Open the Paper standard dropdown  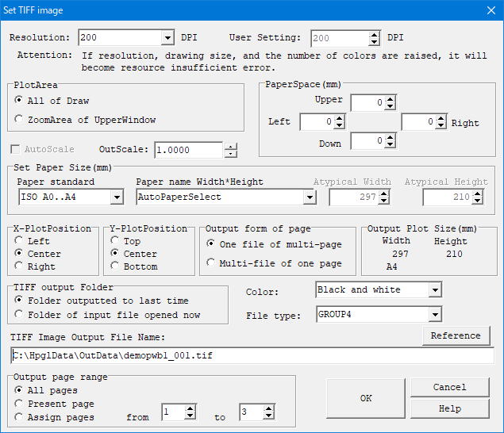(x=117, y=197)
